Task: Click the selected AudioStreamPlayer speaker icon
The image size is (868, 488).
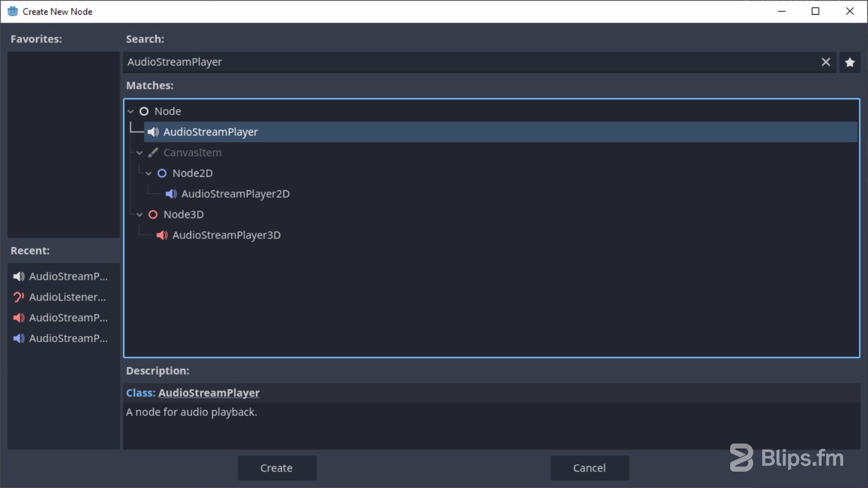Action: click(x=153, y=132)
